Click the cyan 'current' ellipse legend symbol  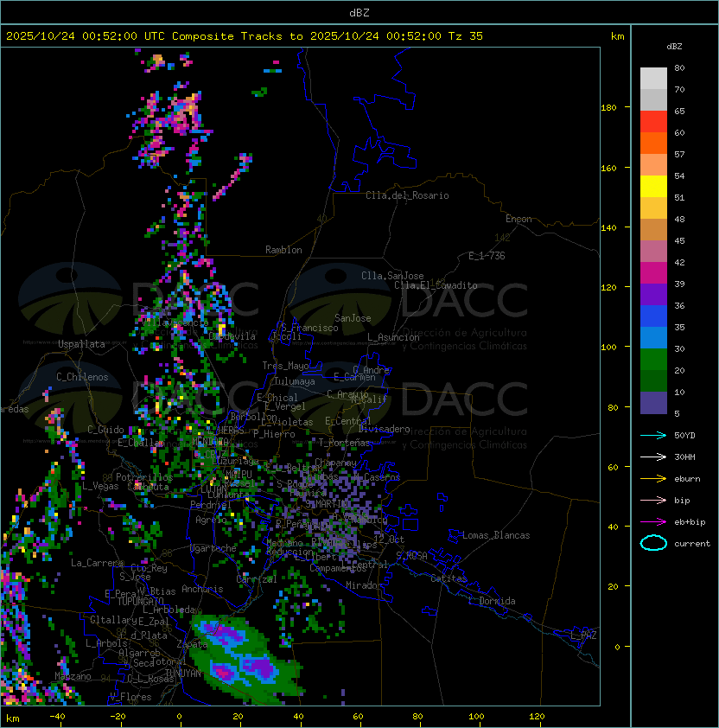[653, 543]
